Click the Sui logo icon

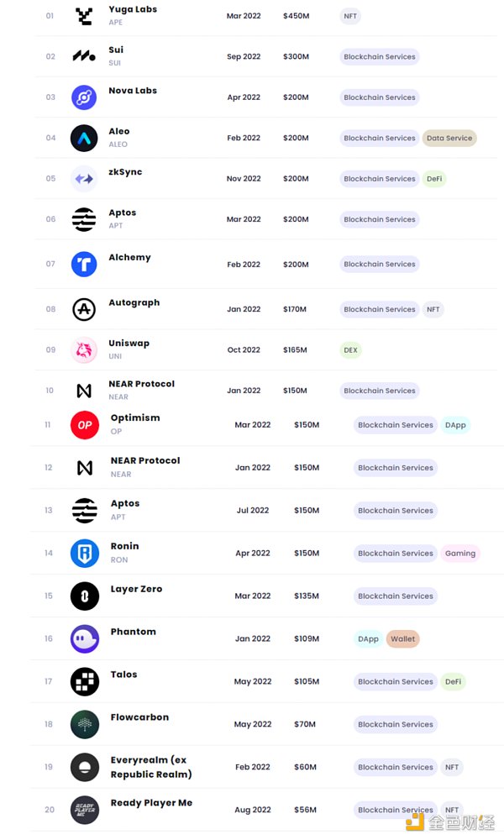pos(84,56)
